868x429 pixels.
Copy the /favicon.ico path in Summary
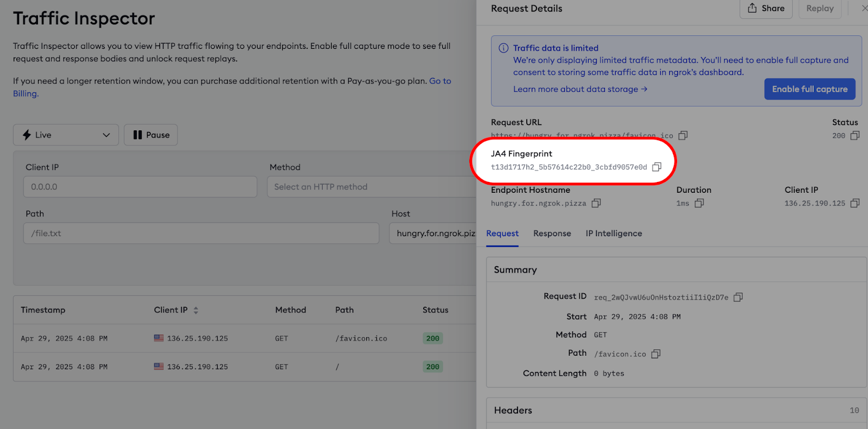656,354
